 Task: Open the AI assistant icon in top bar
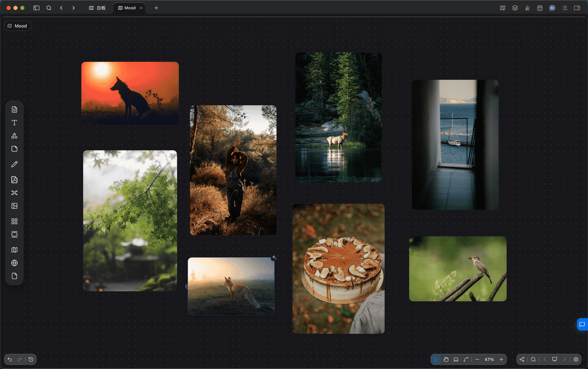[x=552, y=8]
